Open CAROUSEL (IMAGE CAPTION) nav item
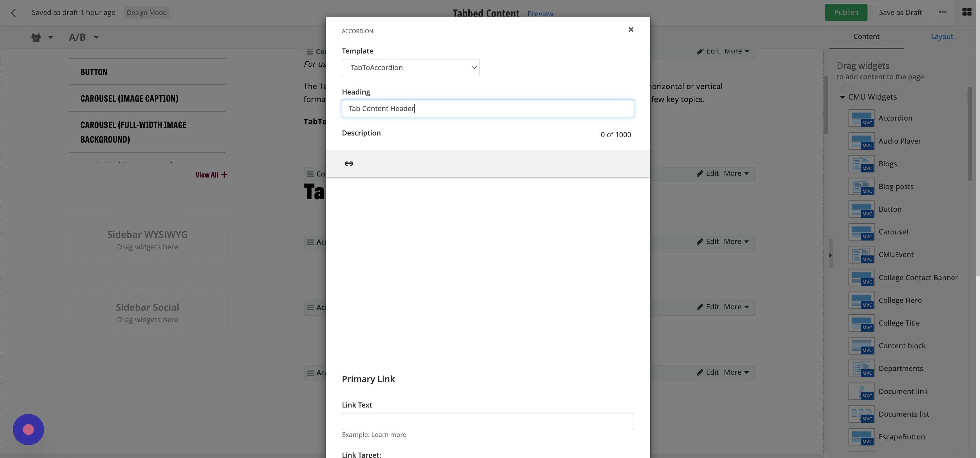Viewport: 980px width, 458px height. coord(129,99)
